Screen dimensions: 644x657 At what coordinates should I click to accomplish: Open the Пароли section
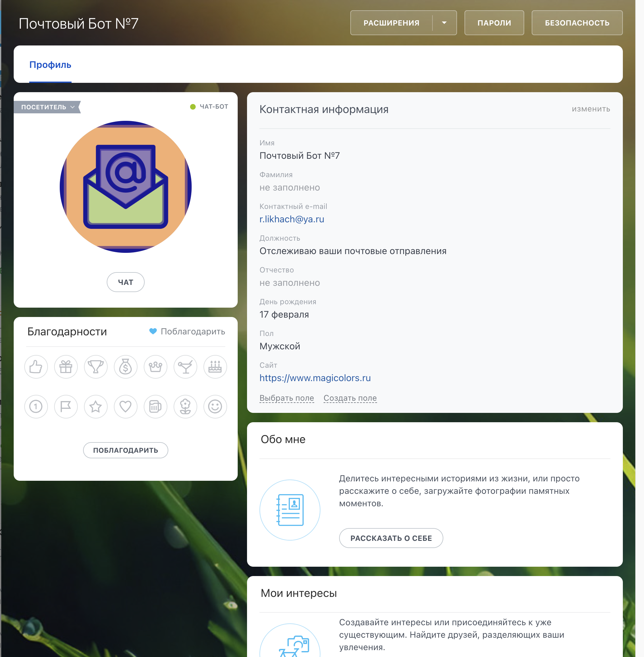(494, 23)
